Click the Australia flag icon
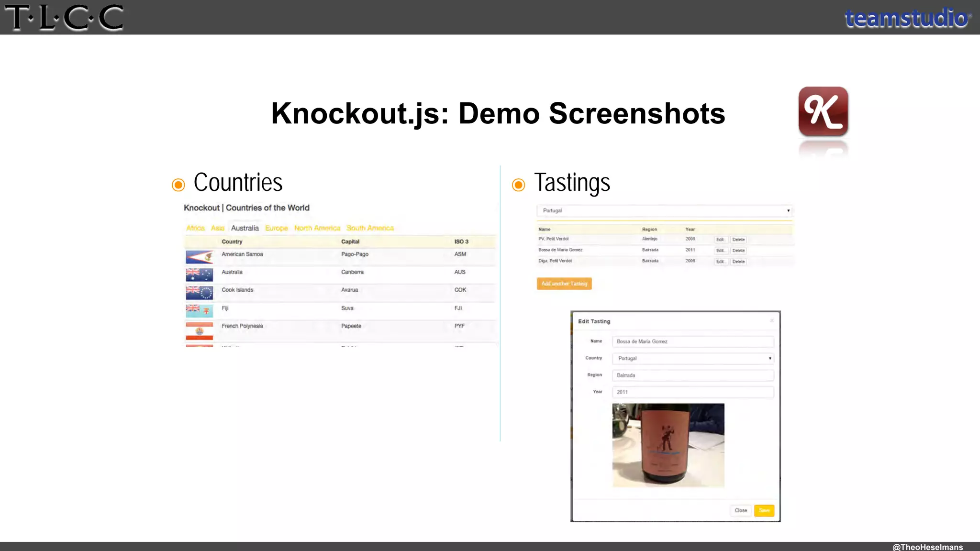This screenshot has width=980, height=551. [199, 275]
